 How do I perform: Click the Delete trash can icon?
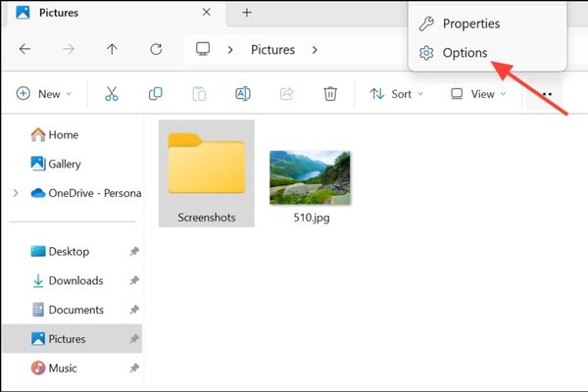331,94
